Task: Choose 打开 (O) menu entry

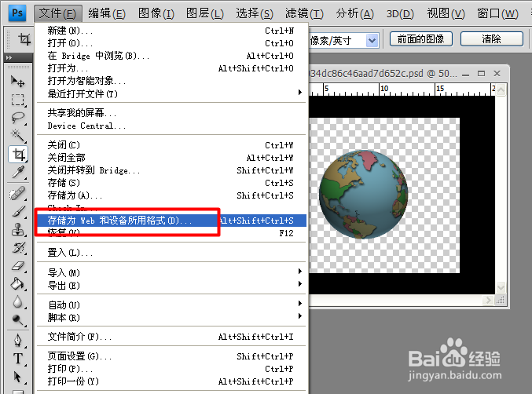Action: (171, 43)
